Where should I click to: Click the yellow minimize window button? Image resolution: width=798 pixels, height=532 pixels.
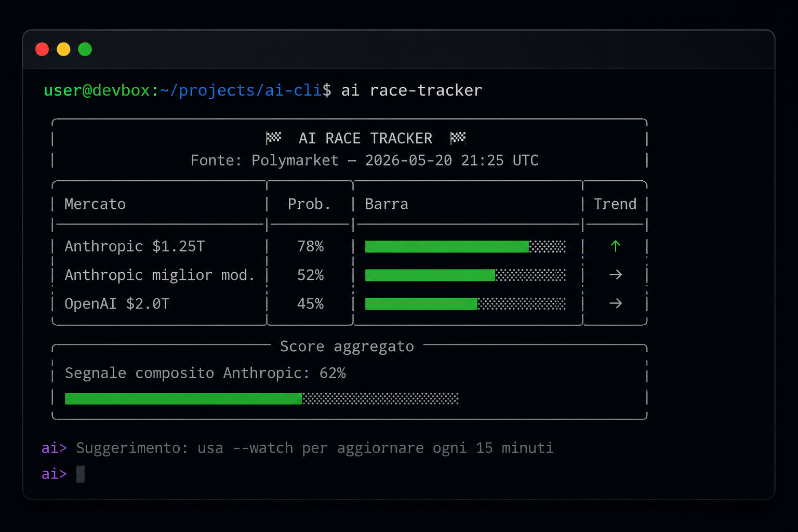tap(63, 49)
